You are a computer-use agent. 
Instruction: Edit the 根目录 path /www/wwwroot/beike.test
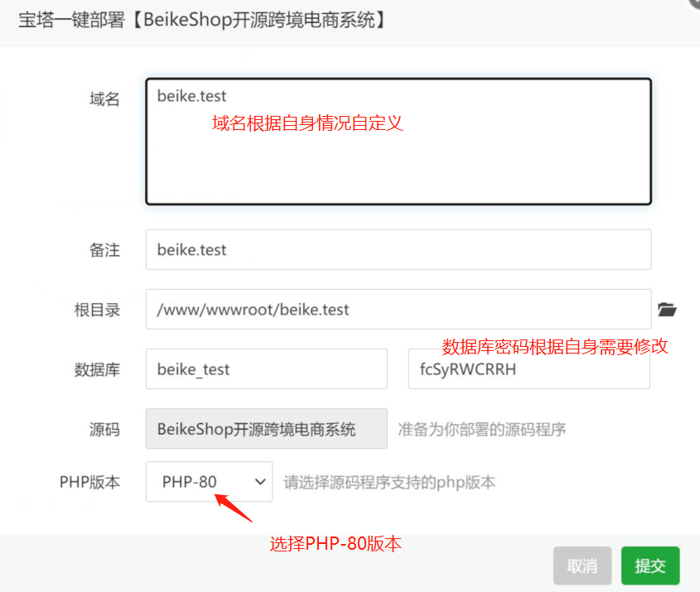398,309
